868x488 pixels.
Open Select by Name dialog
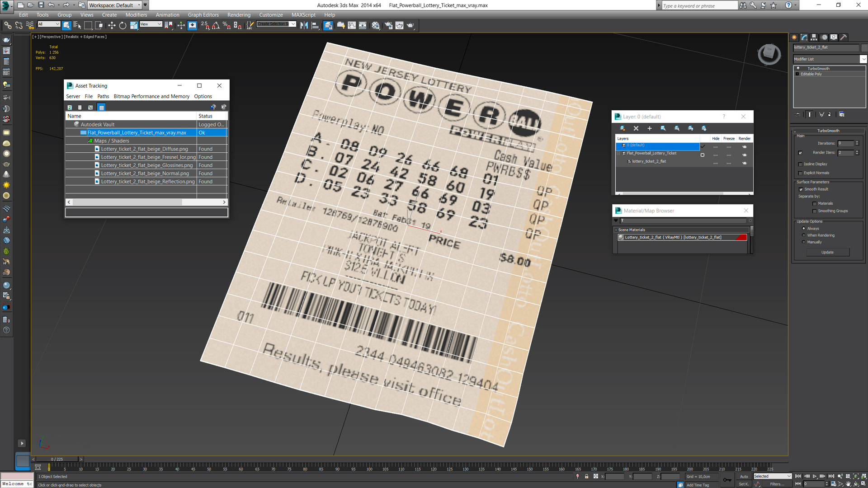(x=77, y=25)
